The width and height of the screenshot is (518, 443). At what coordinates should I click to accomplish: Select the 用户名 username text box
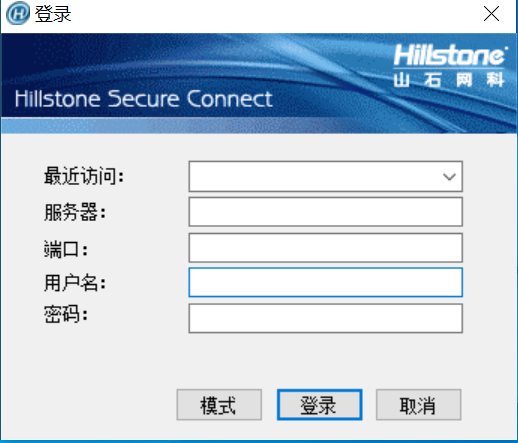pyautogui.click(x=325, y=282)
